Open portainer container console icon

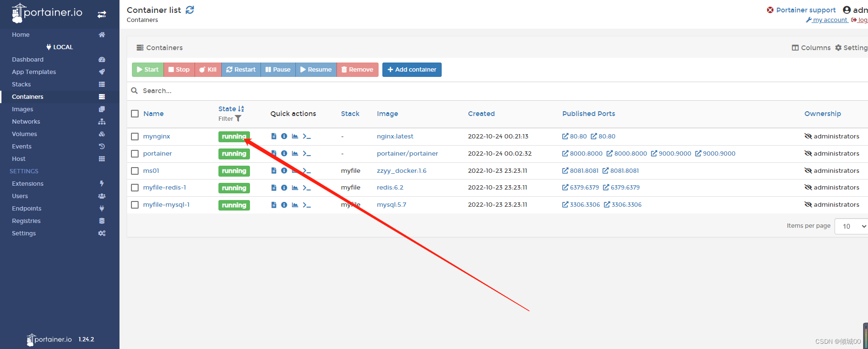point(307,154)
